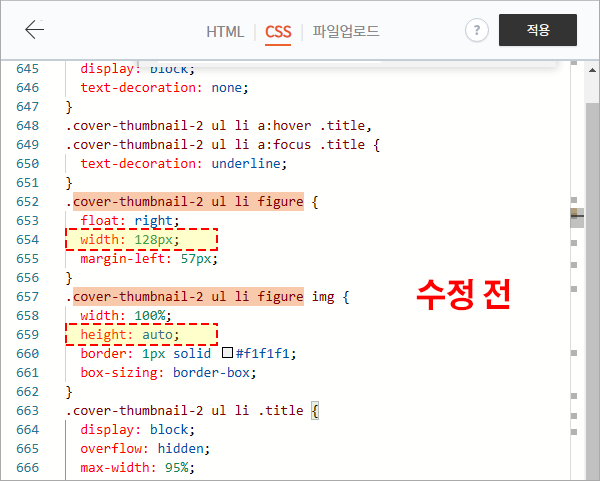Click the closing brace on line 656

pos(69,278)
